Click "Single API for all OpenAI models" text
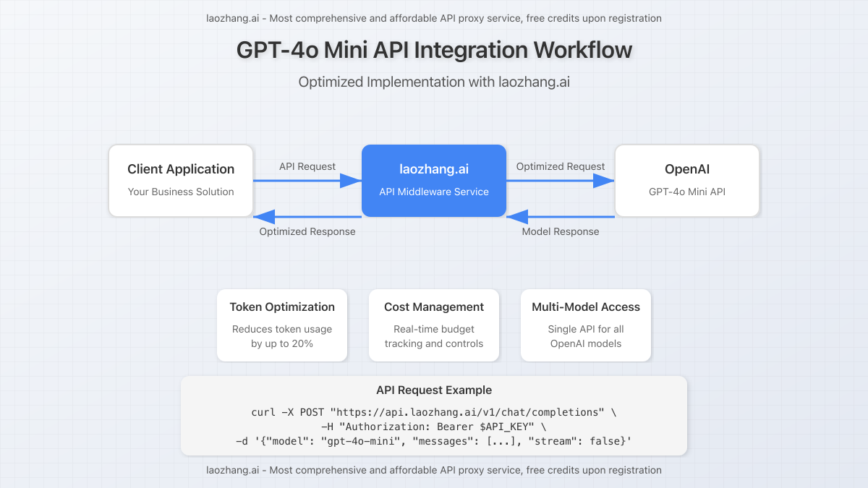Screen dimensions: 868x488 point(586,336)
